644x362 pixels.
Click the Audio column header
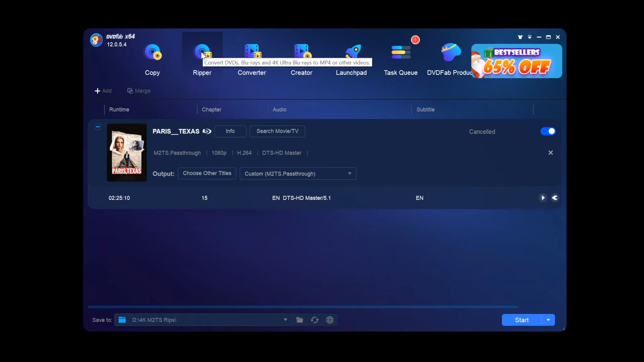tap(280, 110)
